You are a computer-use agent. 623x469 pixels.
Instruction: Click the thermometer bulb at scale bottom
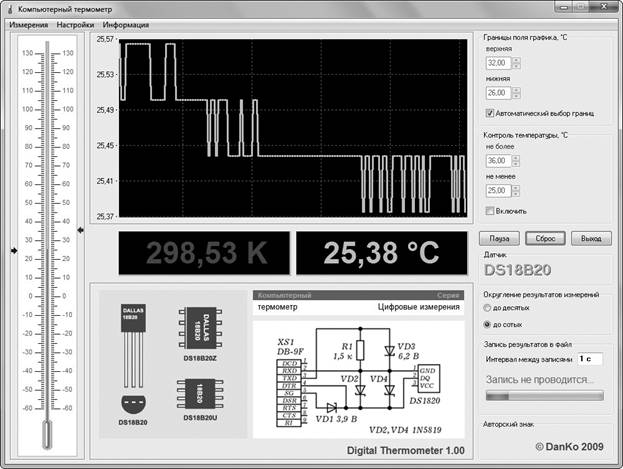click(x=47, y=434)
